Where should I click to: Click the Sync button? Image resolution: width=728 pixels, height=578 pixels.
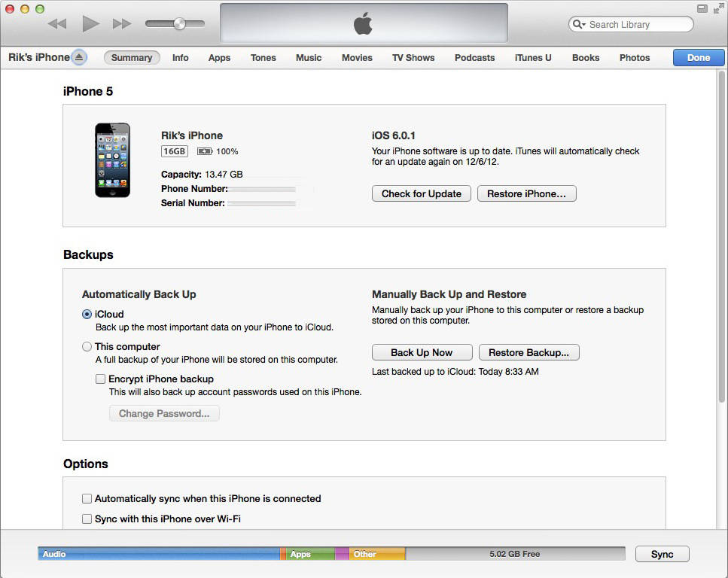[662, 554]
